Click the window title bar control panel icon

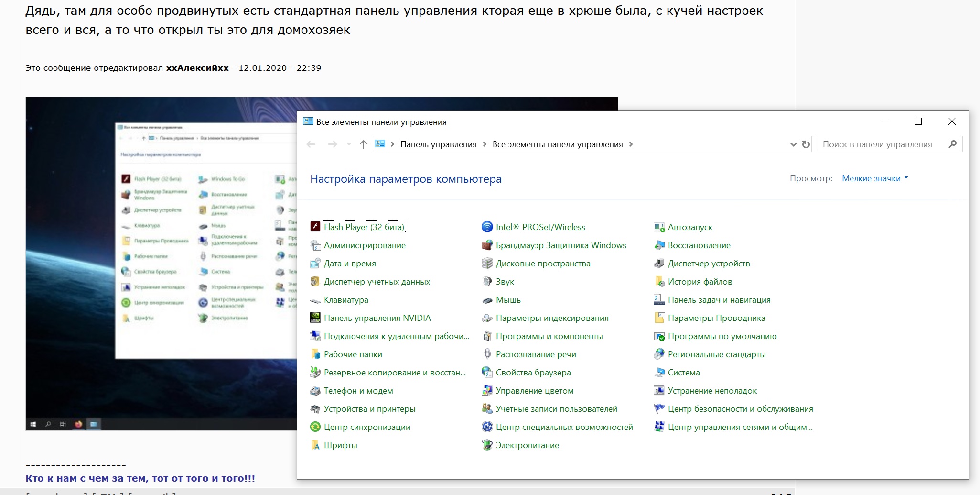[x=308, y=121]
